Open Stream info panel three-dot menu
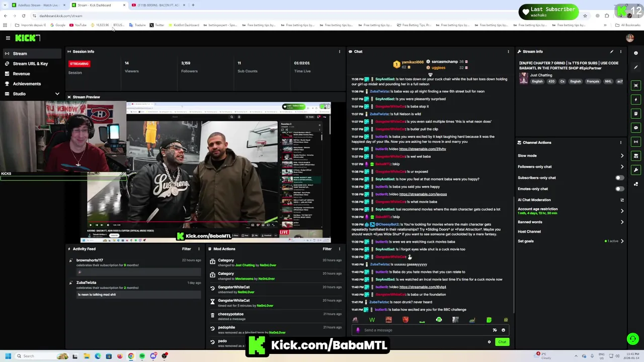Screen dimensions: 644x362 620,51
